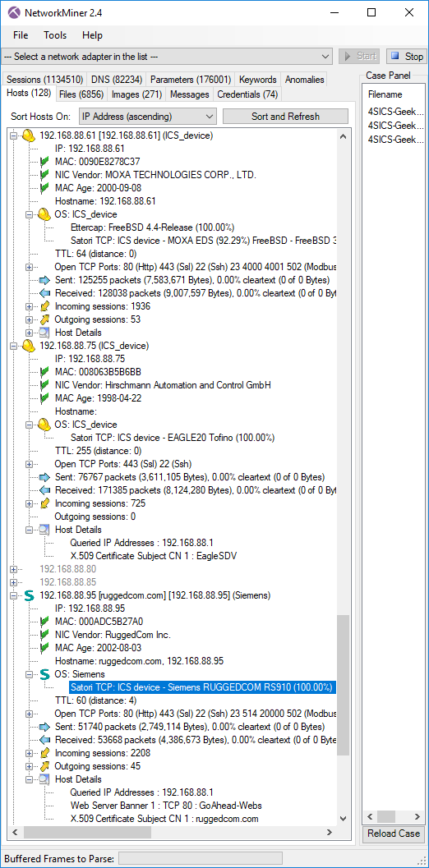Select Ettercap: FreeBSD 4.4-Release row
This screenshot has height=868, width=429.
(152, 228)
